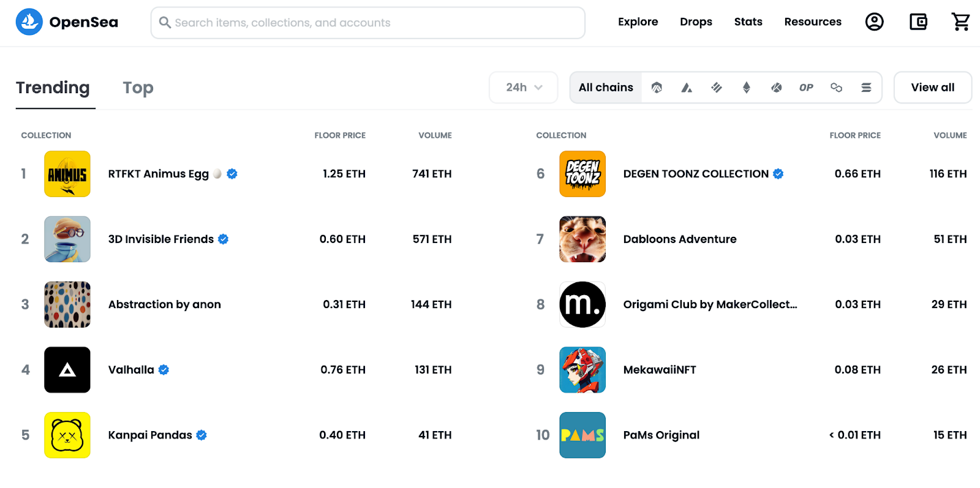The image size is (980, 488).
Task: Open the Resources menu
Action: click(813, 22)
